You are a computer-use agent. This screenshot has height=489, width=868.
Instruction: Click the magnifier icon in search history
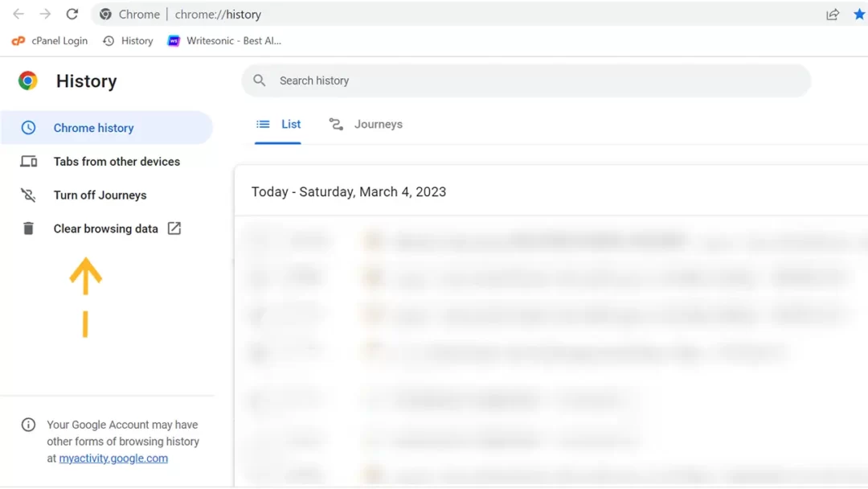tap(260, 80)
